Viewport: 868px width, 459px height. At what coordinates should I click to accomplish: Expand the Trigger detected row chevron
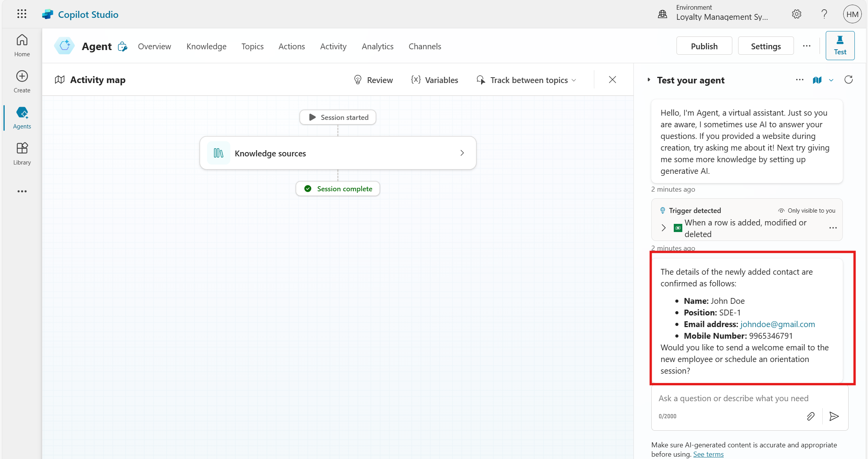(x=663, y=228)
